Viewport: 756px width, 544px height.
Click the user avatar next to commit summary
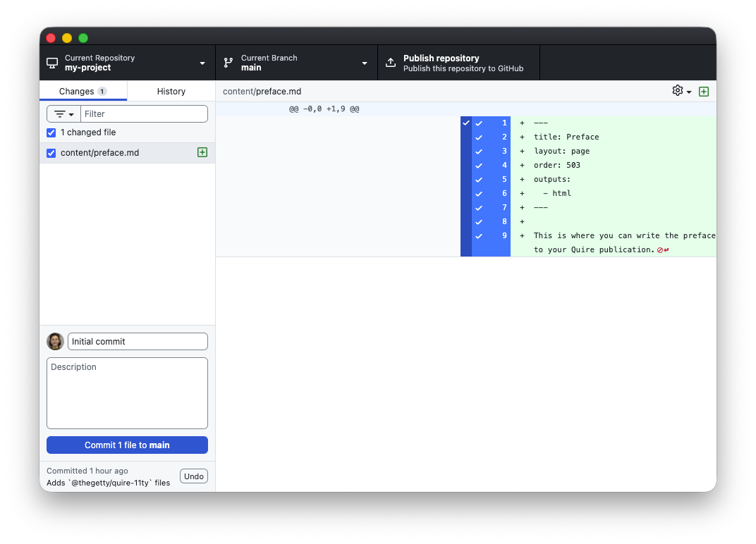point(55,342)
